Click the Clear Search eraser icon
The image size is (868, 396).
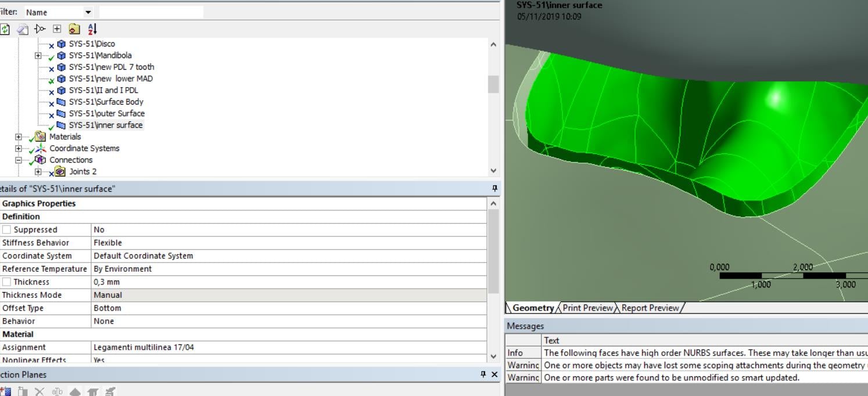22,28
